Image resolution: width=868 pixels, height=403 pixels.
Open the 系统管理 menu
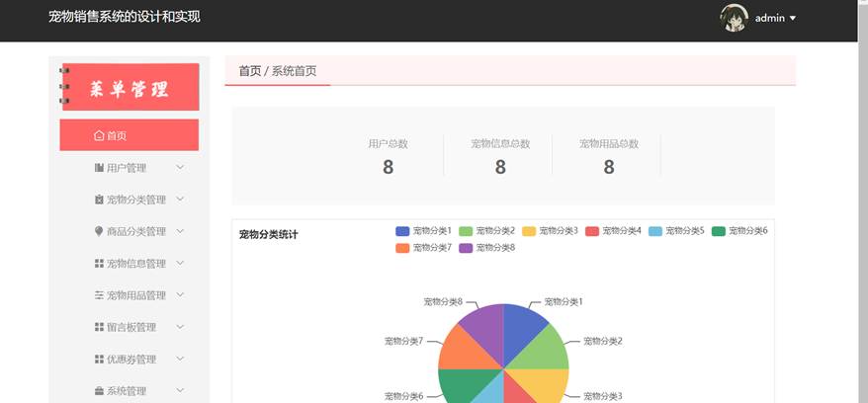pyautogui.click(x=129, y=391)
